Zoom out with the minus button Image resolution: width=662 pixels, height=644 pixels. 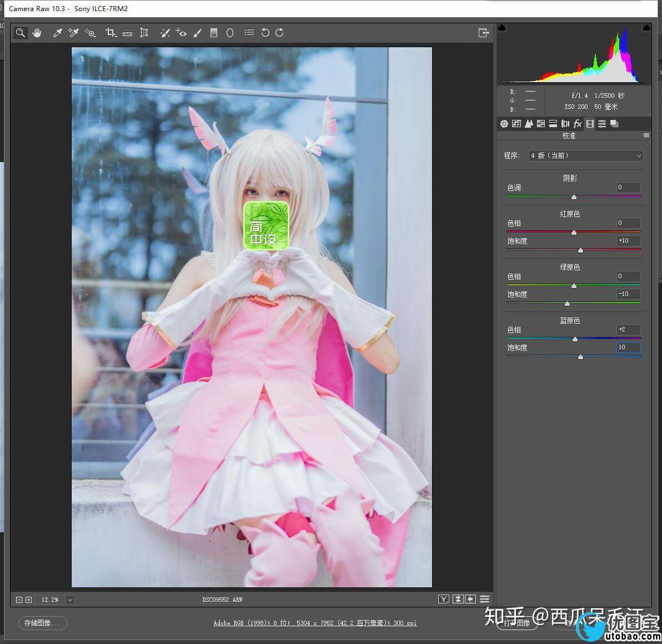point(19,600)
